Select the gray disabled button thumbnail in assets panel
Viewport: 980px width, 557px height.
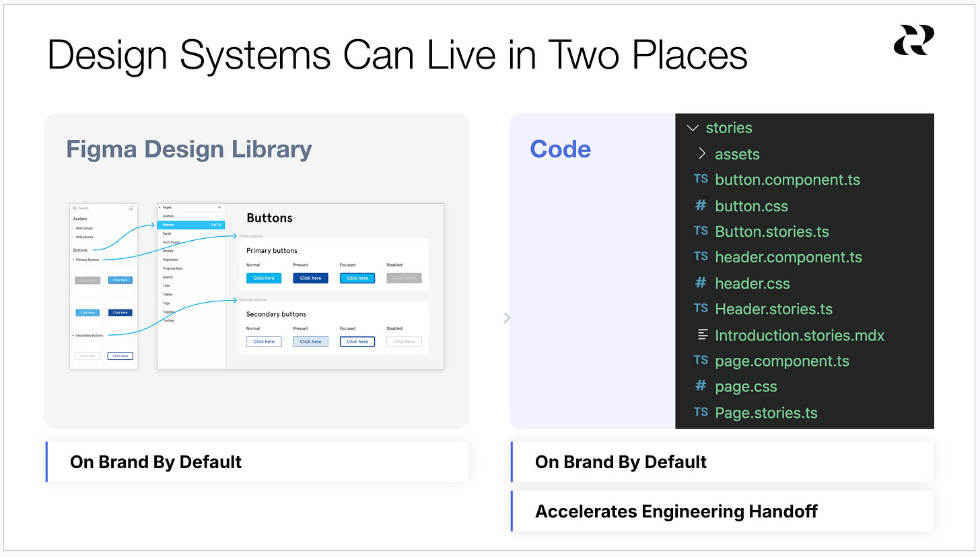click(x=87, y=281)
